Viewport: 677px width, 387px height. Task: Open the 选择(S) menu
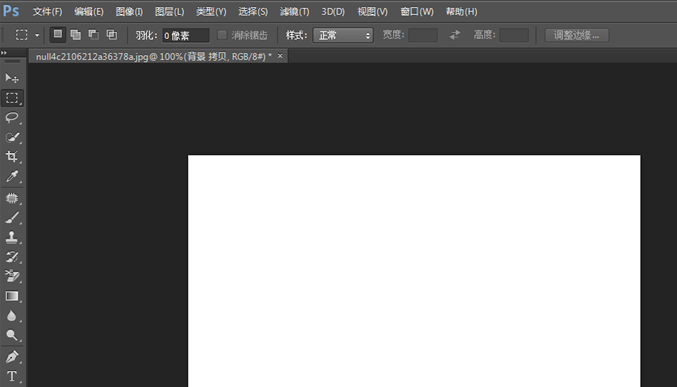coord(253,12)
